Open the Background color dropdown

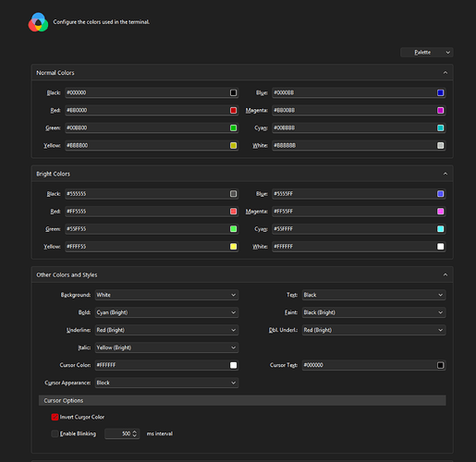pyautogui.click(x=166, y=295)
